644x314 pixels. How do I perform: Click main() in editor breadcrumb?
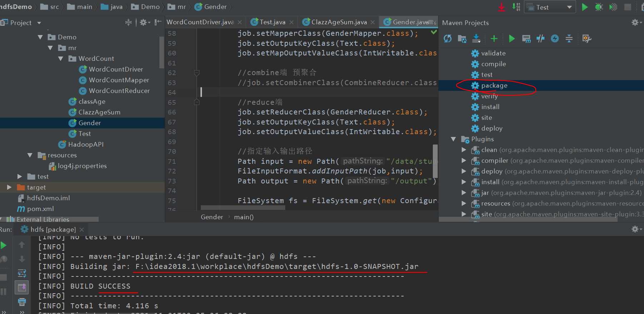[x=244, y=217]
